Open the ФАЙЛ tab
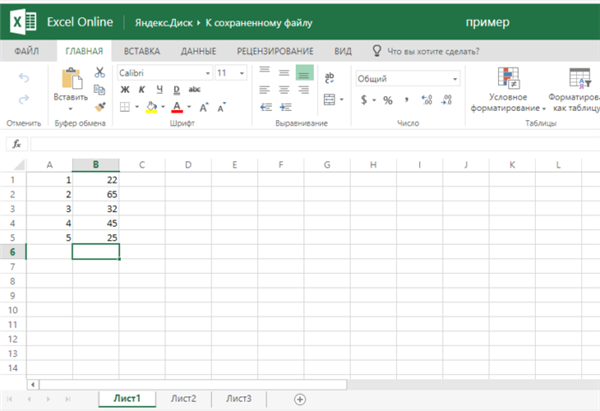The height and width of the screenshot is (411, 600). [x=26, y=51]
